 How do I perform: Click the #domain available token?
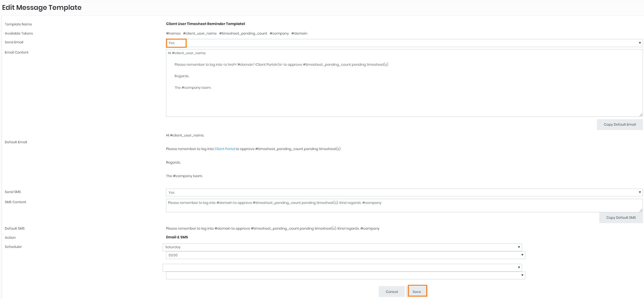click(299, 34)
